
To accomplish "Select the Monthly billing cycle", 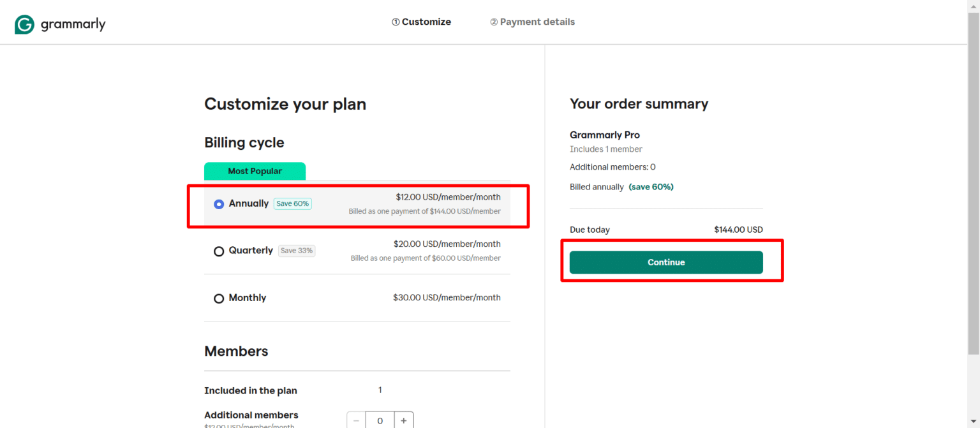I will [x=219, y=298].
